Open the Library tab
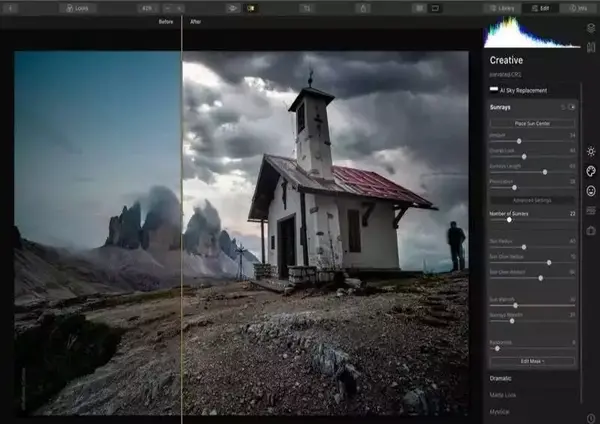This screenshot has width=600, height=424. (x=502, y=8)
